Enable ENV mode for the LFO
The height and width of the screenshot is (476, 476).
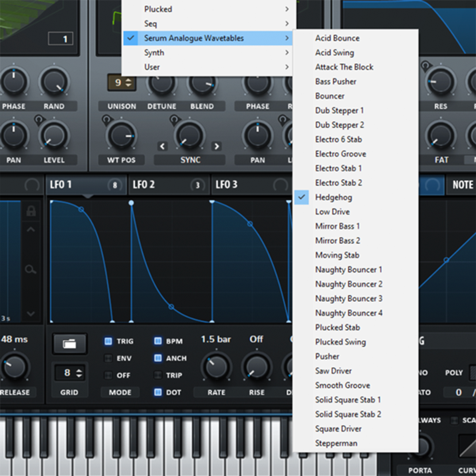[108, 358]
